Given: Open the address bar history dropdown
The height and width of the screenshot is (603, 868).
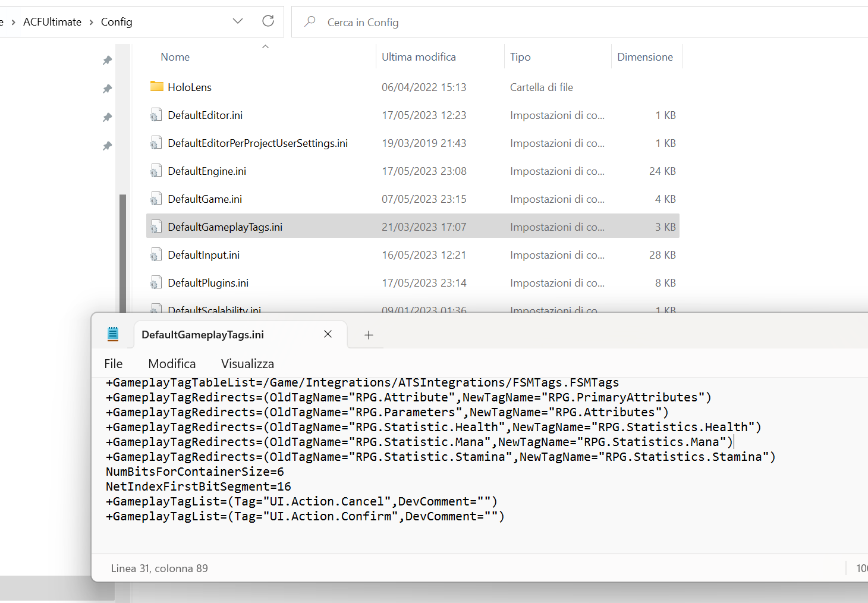Looking at the screenshot, I should (x=238, y=21).
